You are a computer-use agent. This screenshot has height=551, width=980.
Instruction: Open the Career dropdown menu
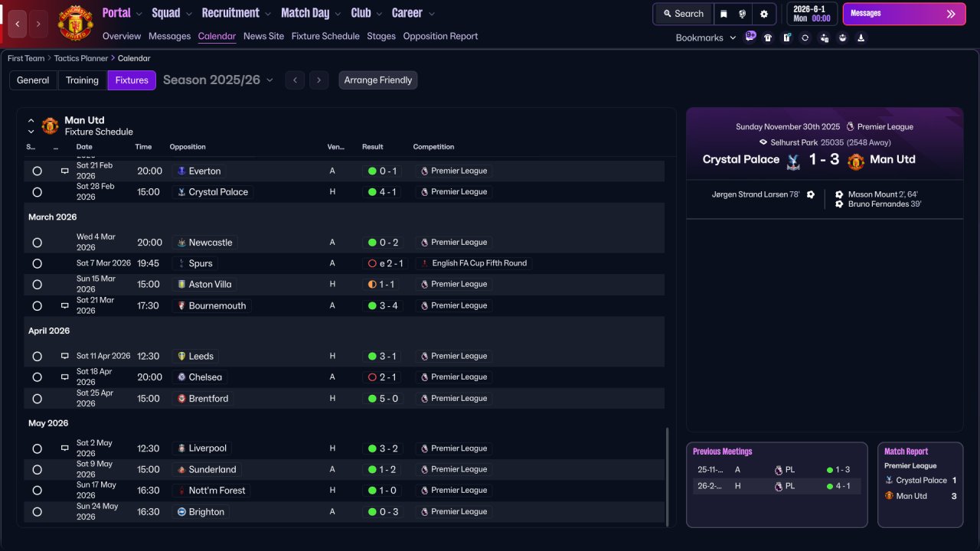[x=413, y=13]
